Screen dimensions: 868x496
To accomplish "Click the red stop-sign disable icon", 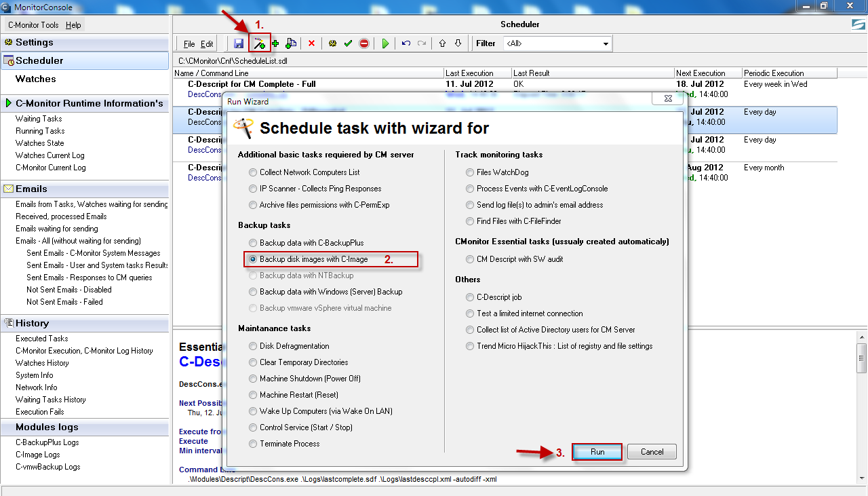I will click(364, 43).
